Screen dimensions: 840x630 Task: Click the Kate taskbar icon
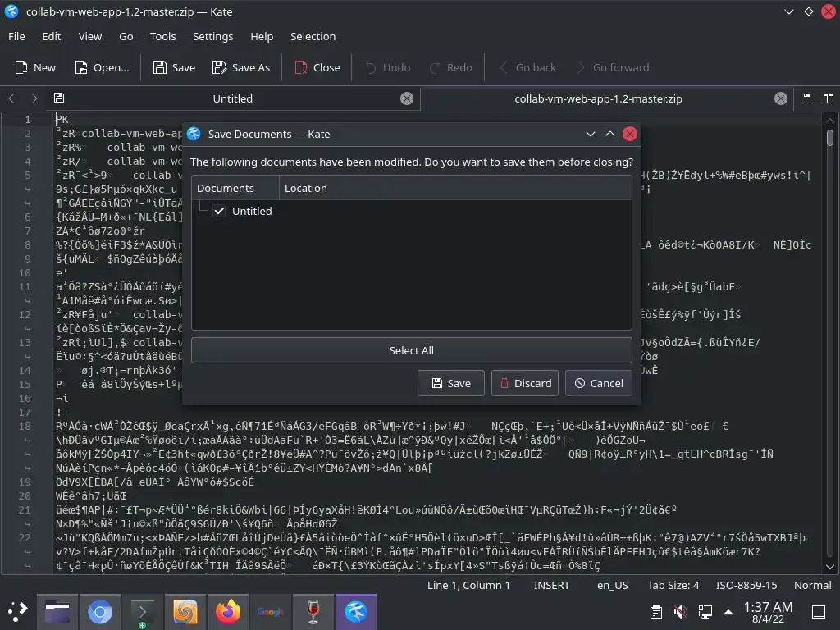pos(356,612)
